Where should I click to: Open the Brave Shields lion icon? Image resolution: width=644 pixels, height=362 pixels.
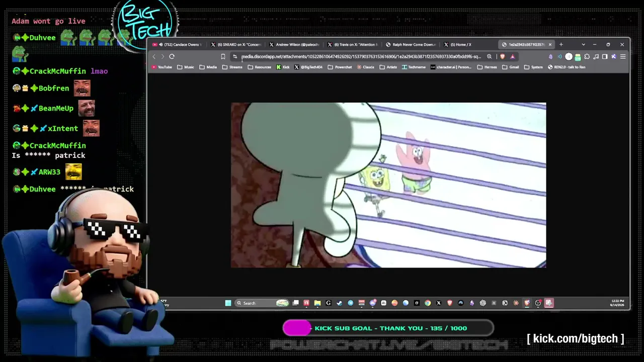[x=502, y=57]
